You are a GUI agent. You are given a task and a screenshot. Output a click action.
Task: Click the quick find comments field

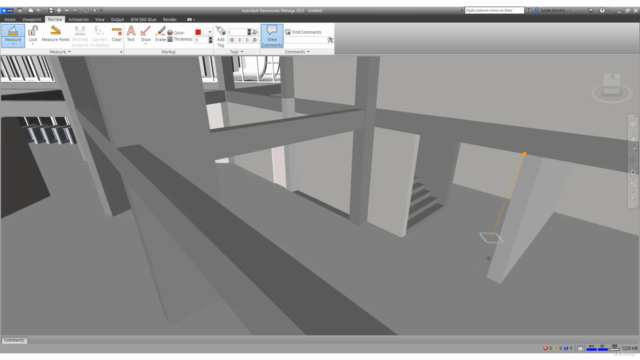(x=306, y=40)
